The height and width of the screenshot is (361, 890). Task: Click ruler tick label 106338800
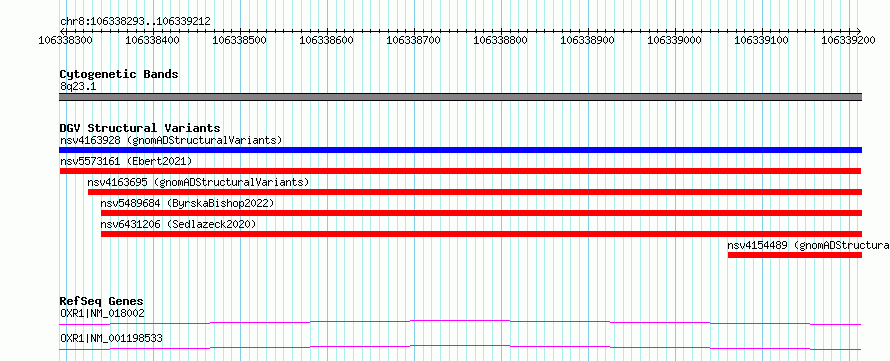[501, 40]
